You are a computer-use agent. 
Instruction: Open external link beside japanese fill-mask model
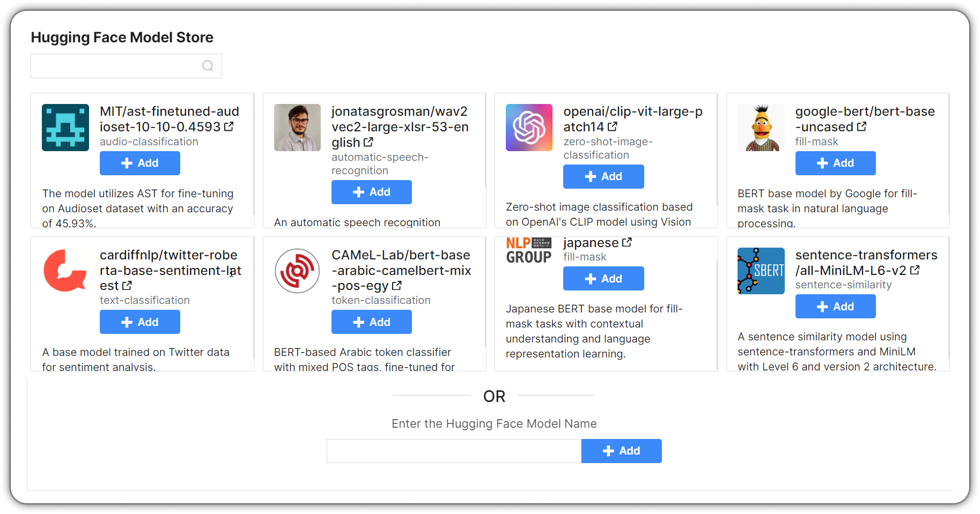point(627,242)
